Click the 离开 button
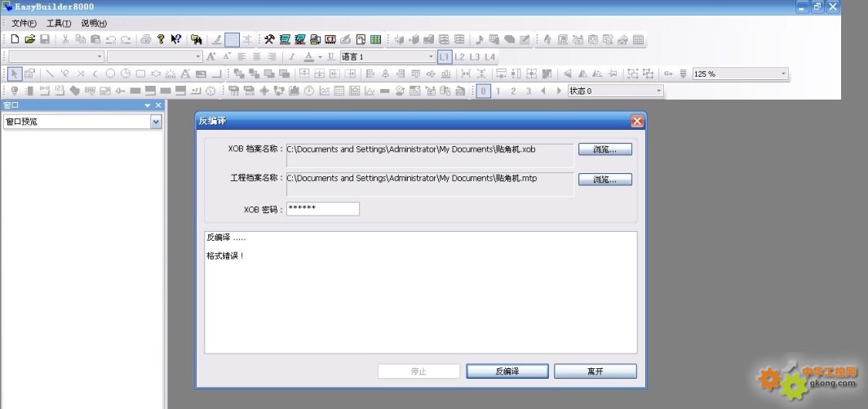This screenshot has width=868, height=409. pos(595,371)
